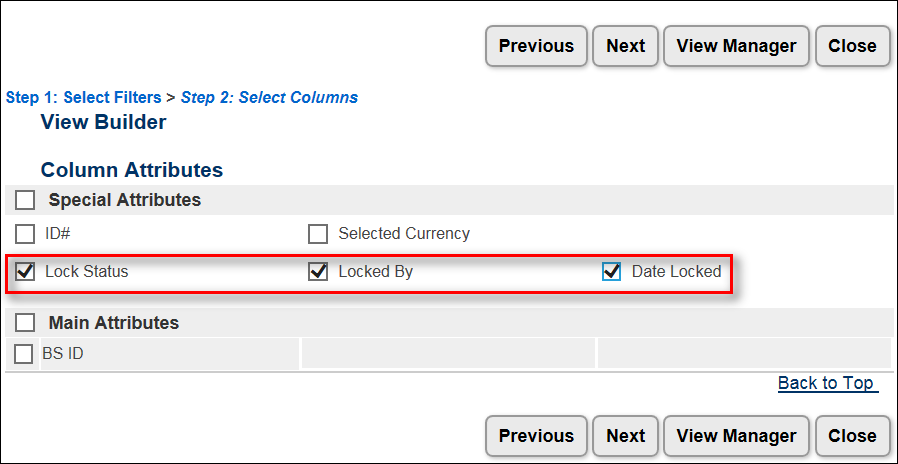Open View Manager from bottom bar

click(x=736, y=436)
